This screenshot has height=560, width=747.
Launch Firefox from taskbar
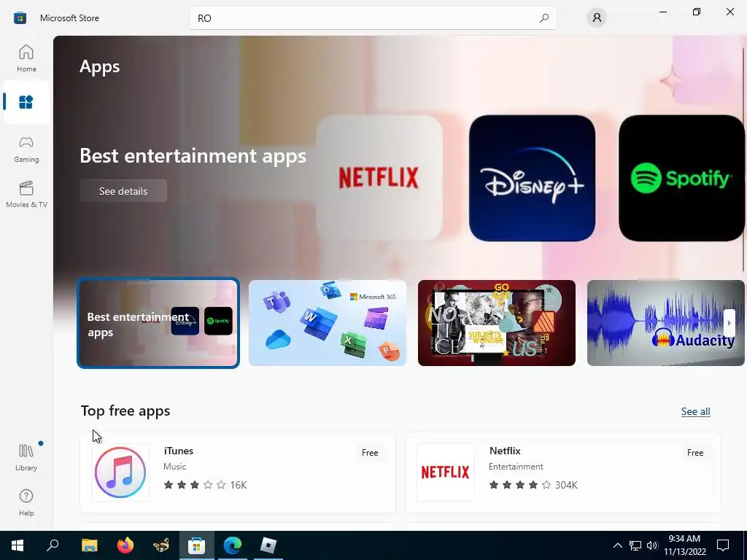pos(125,545)
